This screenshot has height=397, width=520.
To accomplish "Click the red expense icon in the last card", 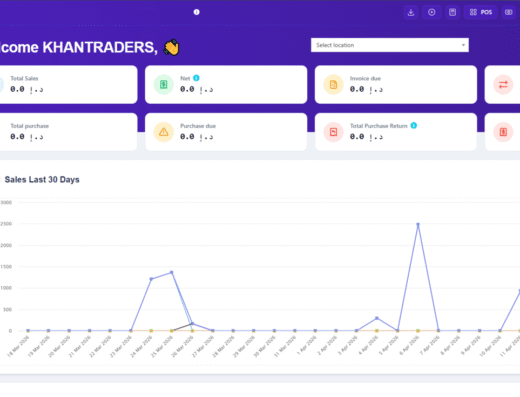I will (503, 132).
